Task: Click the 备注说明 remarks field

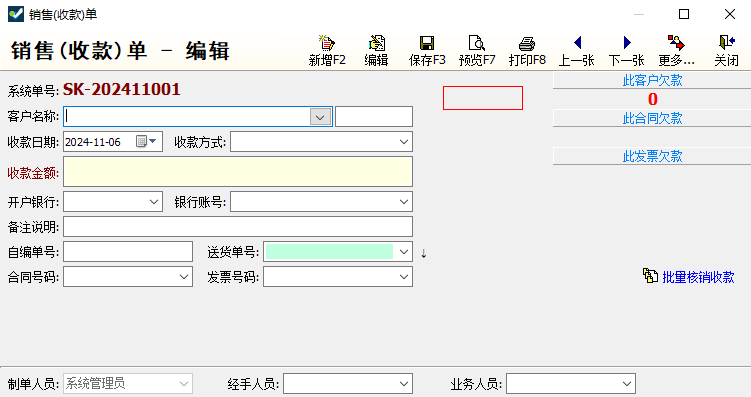Action: pyautogui.click(x=238, y=227)
